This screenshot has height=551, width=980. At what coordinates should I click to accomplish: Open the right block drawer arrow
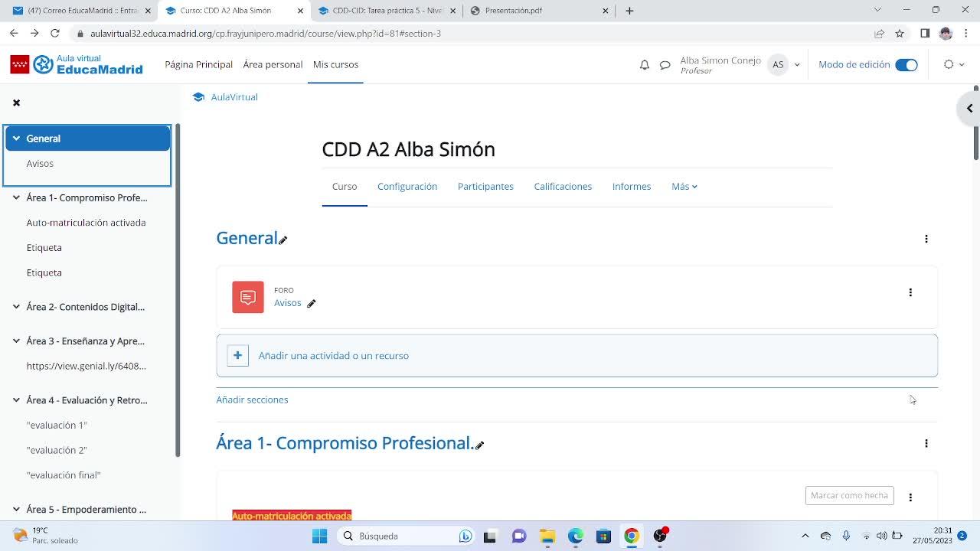(969, 108)
